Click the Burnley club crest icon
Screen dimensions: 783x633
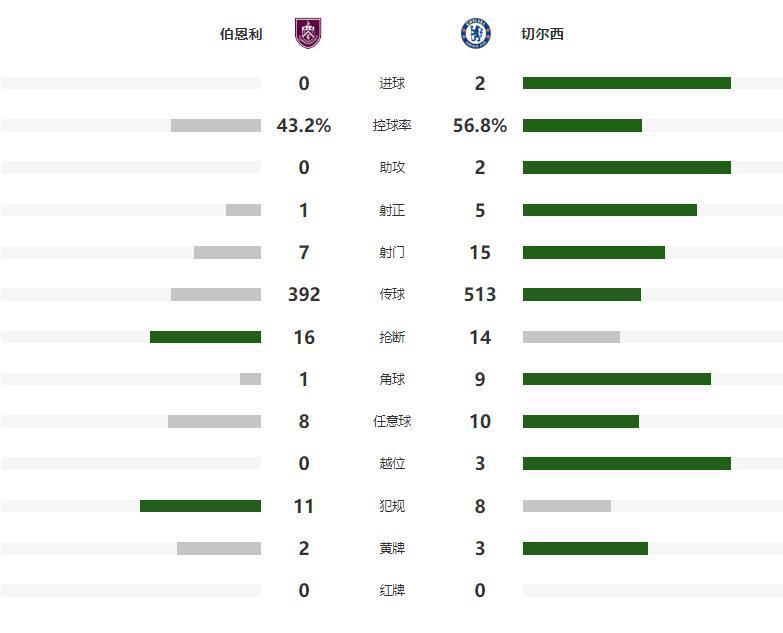pyautogui.click(x=309, y=34)
